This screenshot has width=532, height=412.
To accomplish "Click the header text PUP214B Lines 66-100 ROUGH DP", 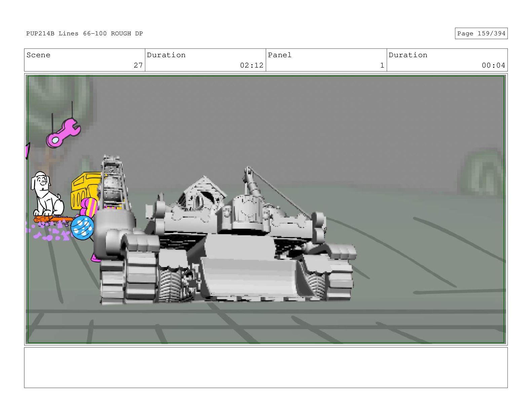I will click(x=84, y=33).
